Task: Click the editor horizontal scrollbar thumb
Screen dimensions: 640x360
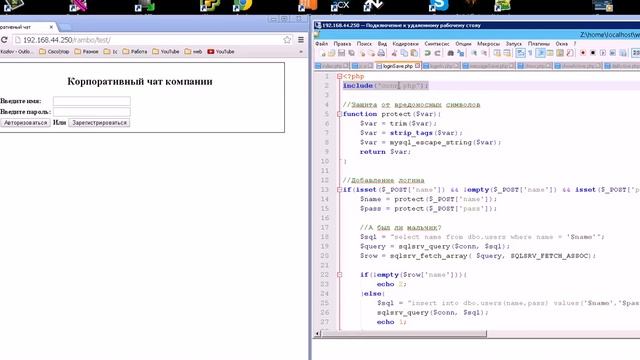Action: pyautogui.click(x=404, y=334)
